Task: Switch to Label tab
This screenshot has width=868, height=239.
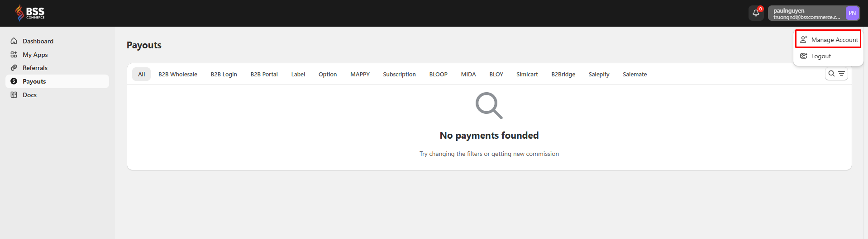Action: pyautogui.click(x=298, y=74)
